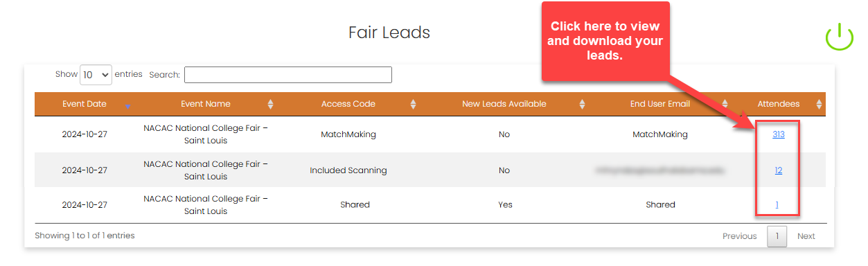Screen dimensions: 868x266
Task: Click the green power logout icon
Action: pos(839,36)
